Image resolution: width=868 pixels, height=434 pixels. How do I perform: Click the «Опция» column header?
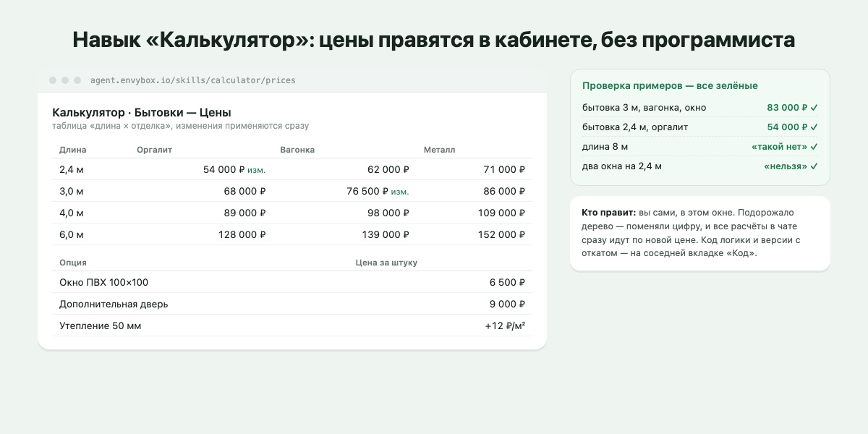tap(73, 263)
